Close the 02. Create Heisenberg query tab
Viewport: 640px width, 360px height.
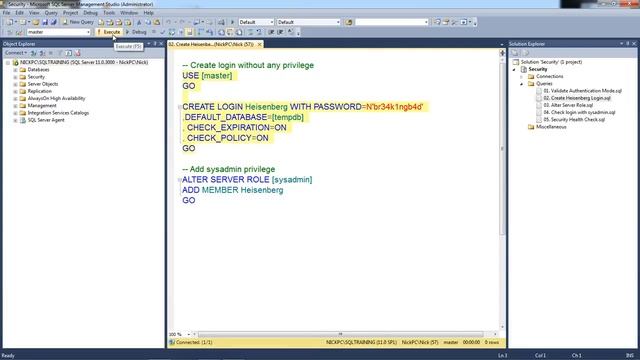click(x=260, y=44)
